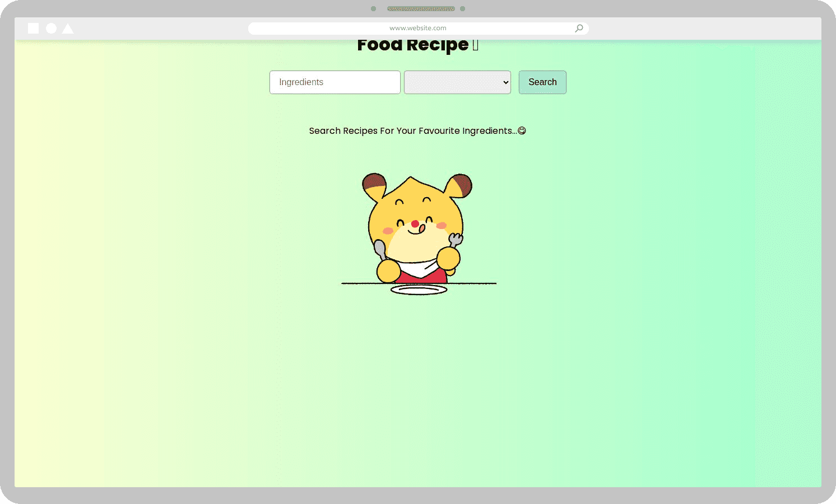Click the right dot above the browser window
Image resolution: width=836 pixels, height=504 pixels.
pyautogui.click(x=462, y=8)
